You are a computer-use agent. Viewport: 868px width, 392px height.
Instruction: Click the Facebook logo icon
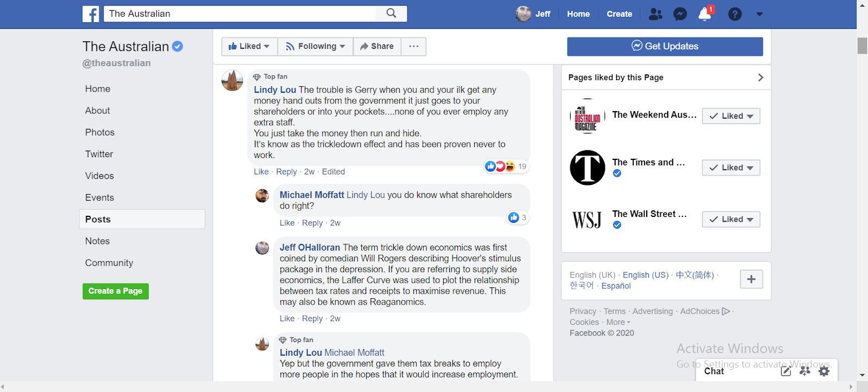(91, 14)
